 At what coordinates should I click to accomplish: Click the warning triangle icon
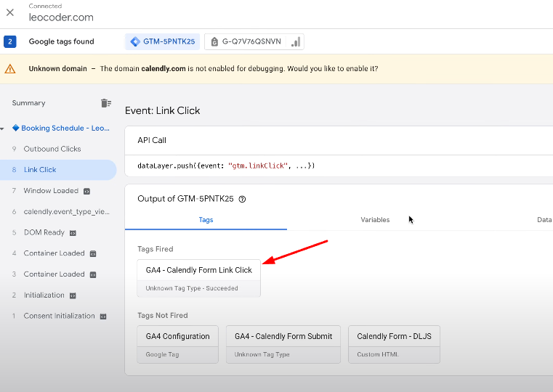pos(10,69)
